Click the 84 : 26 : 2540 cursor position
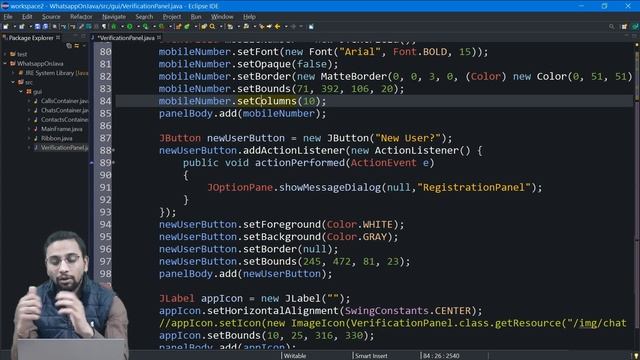The height and width of the screenshot is (360, 640). point(441,356)
